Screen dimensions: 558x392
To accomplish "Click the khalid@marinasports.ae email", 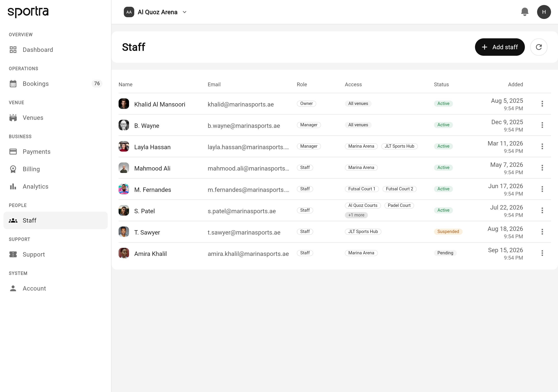I will (241, 105).
